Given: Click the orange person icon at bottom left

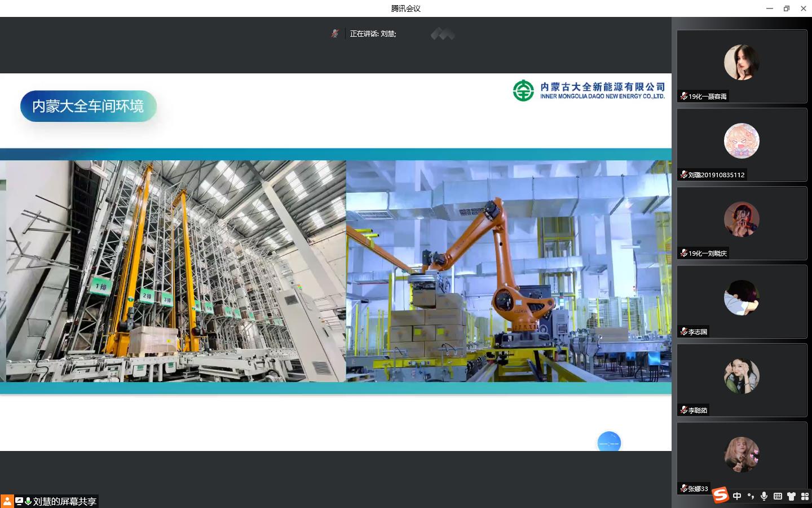Looking at the screenshot, I should (x=7, y=501).
